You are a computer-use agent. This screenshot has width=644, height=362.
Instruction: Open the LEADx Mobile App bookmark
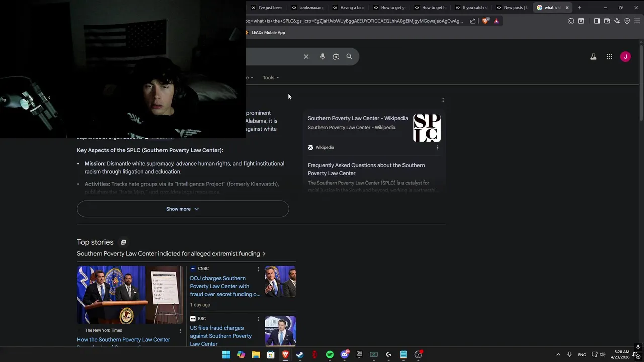click(265, 32)
